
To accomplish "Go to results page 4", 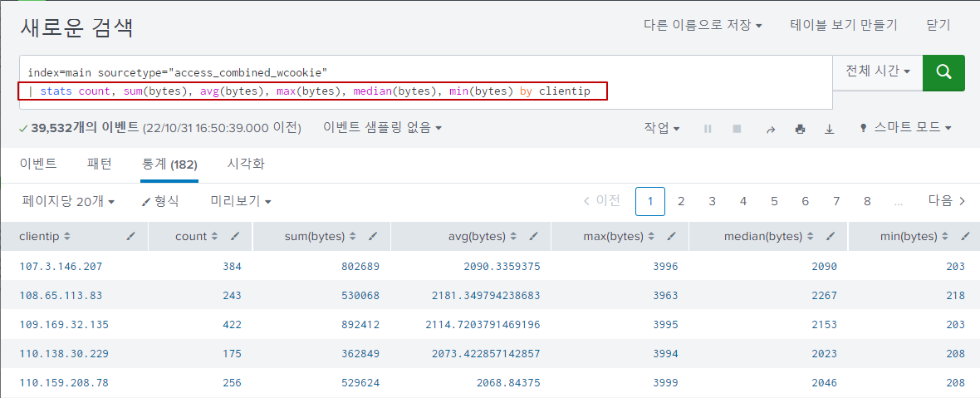I will point(743,201).
